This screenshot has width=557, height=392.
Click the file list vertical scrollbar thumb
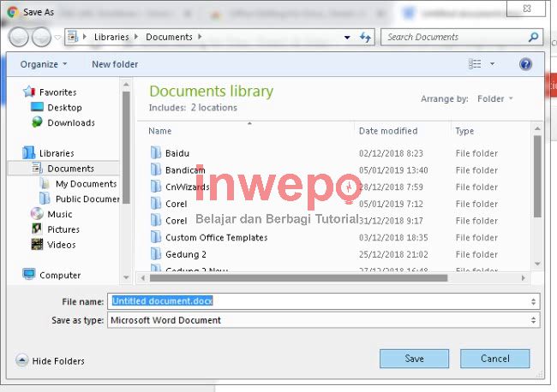[x=537, y=176]
